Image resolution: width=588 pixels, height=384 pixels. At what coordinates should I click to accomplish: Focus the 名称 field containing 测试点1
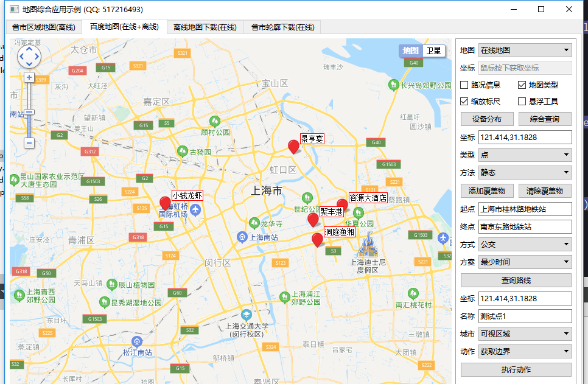(x=525, y=316)
